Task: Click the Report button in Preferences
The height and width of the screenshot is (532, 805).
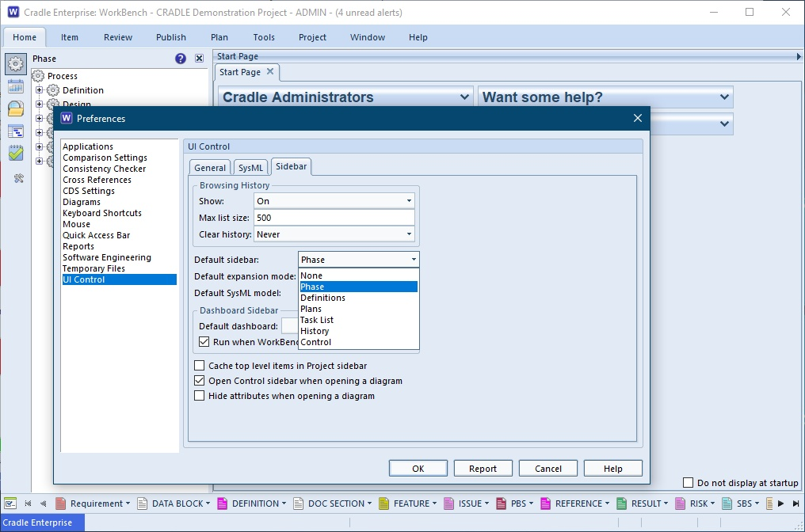Action: tap(483, 469)
